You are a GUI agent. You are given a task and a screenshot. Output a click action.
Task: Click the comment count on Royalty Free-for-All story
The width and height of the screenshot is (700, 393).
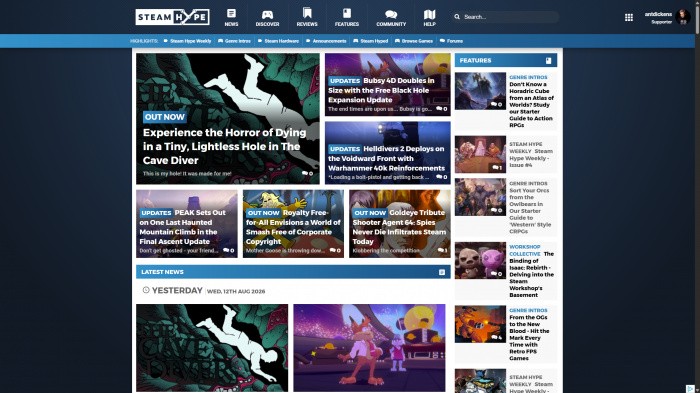(335, 251)
